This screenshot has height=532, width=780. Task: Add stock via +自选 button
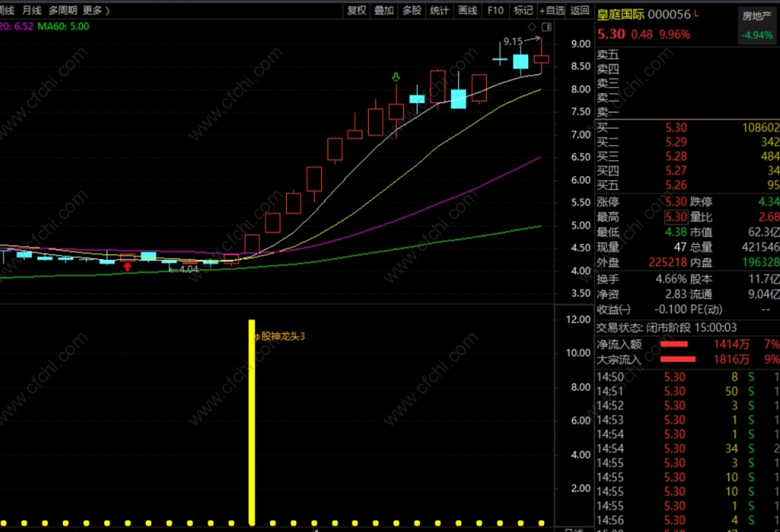tap(552, 10)
